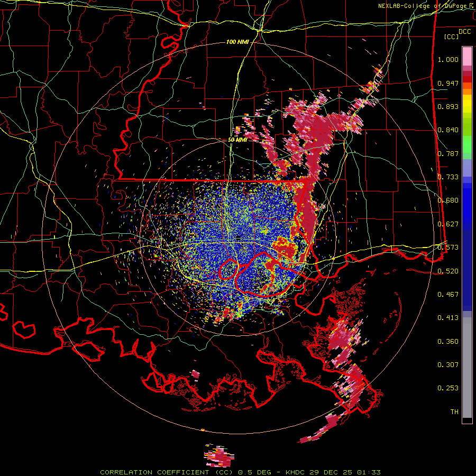
Task: Click the 0.893 scale value
Action: (x=448, y=106)
